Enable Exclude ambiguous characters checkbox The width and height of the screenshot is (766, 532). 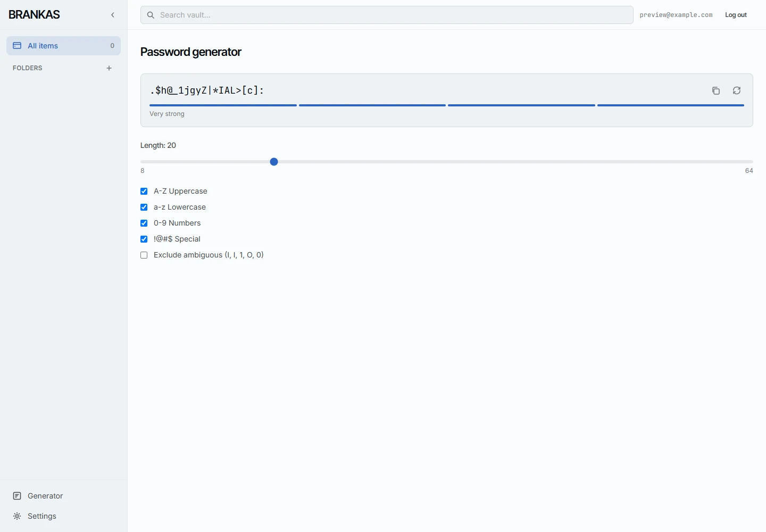click(144, 255)
